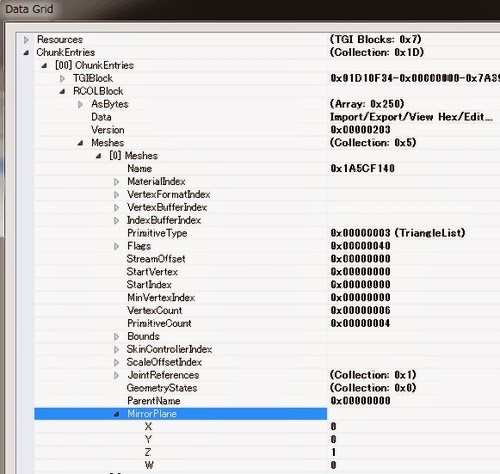The image size is (500, 474).
Task: Expand the ScaleOffsetIndex node
Action: pos(116,363)
